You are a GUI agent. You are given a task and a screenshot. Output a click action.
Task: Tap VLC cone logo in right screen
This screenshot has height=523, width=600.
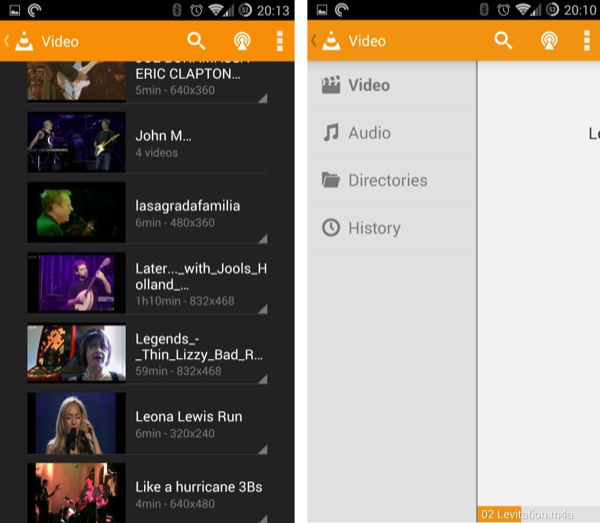pyautogui.click(x=331, y=40)
